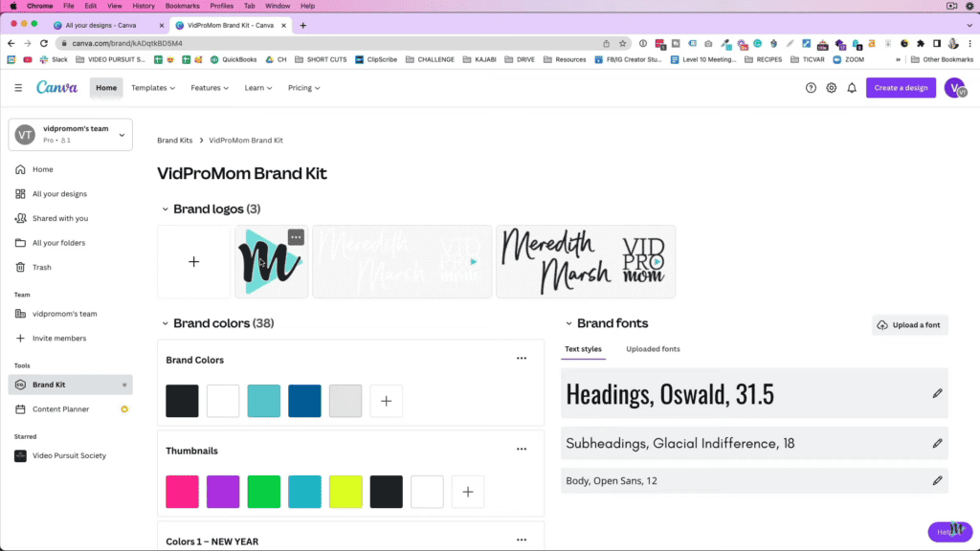This screenshot has width=980, height=551.
Task: Open Shared with you
Action: pos(60,218)
